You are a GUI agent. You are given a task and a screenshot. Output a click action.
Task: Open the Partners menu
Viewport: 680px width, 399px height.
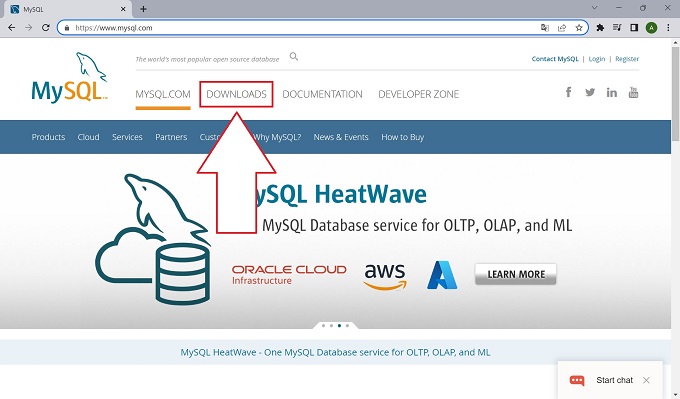coord(171,137)
